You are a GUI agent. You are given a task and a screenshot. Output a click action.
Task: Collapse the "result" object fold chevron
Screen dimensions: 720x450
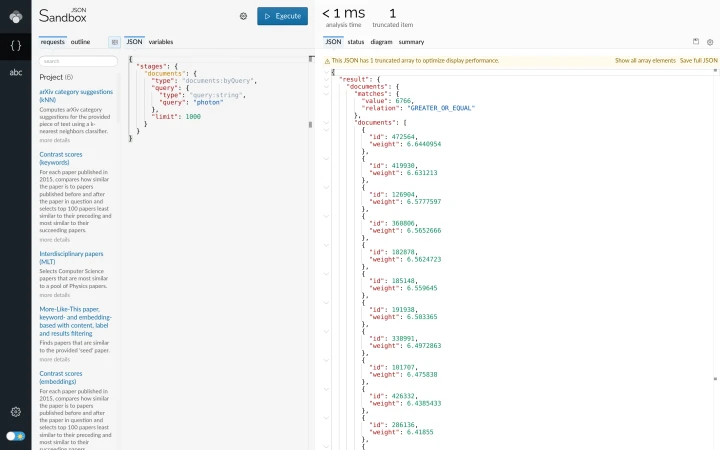click(x=326, y=79)
